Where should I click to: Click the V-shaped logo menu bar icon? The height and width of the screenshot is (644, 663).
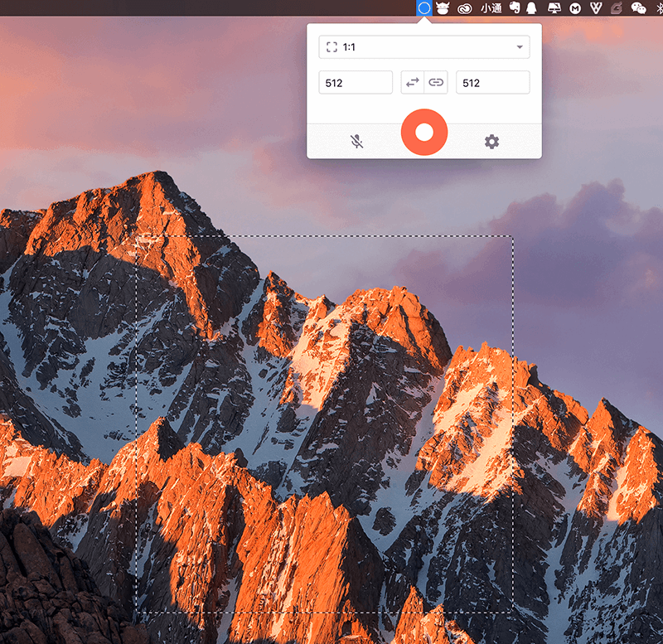point(596,8)
